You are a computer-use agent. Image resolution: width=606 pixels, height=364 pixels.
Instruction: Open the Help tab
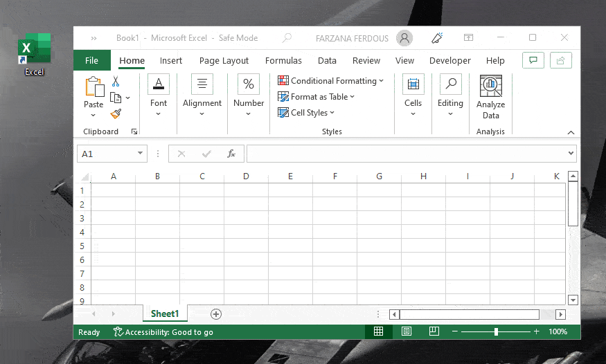495,61
